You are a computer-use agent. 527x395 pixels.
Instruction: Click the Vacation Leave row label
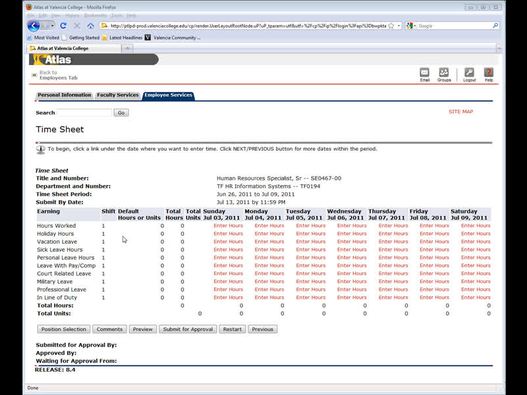(x=57, y=242)
